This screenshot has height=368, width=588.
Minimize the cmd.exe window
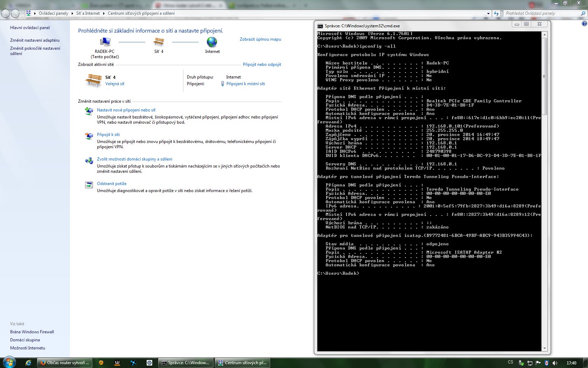point(517,24)
